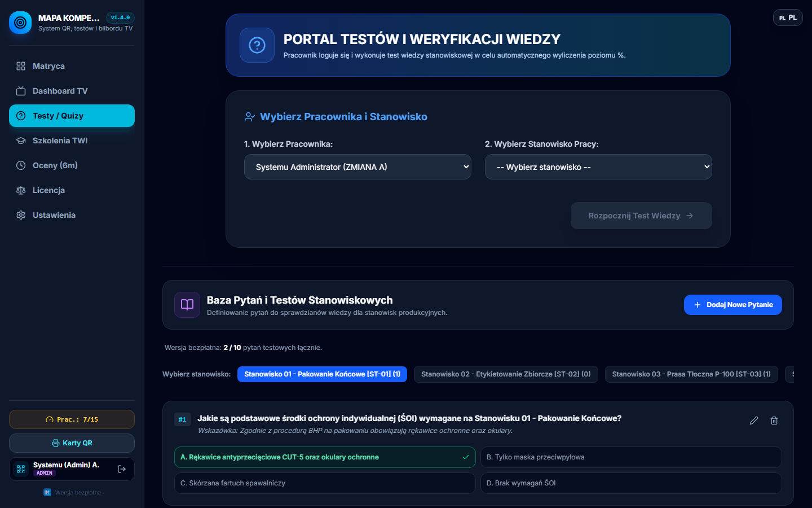Select the Testy / Quizy menu item
Screen dimensions: 812x508
72,116
